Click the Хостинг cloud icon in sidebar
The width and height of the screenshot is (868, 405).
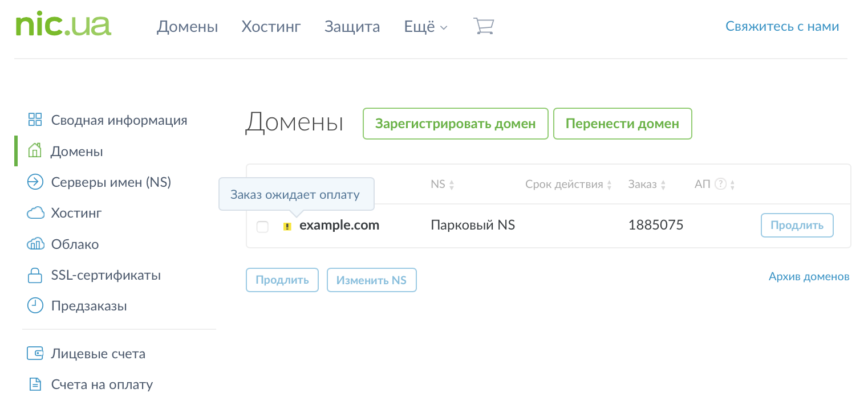tap(35, 213)
